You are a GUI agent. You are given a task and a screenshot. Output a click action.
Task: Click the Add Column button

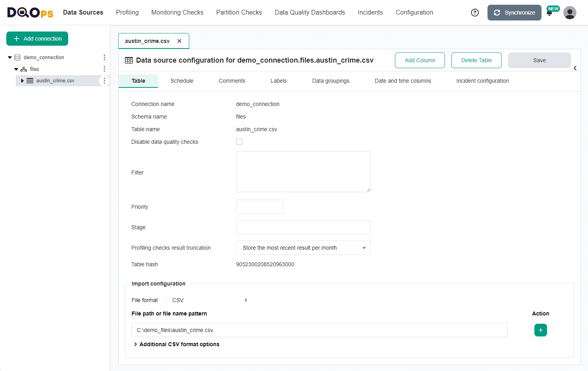point(420,60)
